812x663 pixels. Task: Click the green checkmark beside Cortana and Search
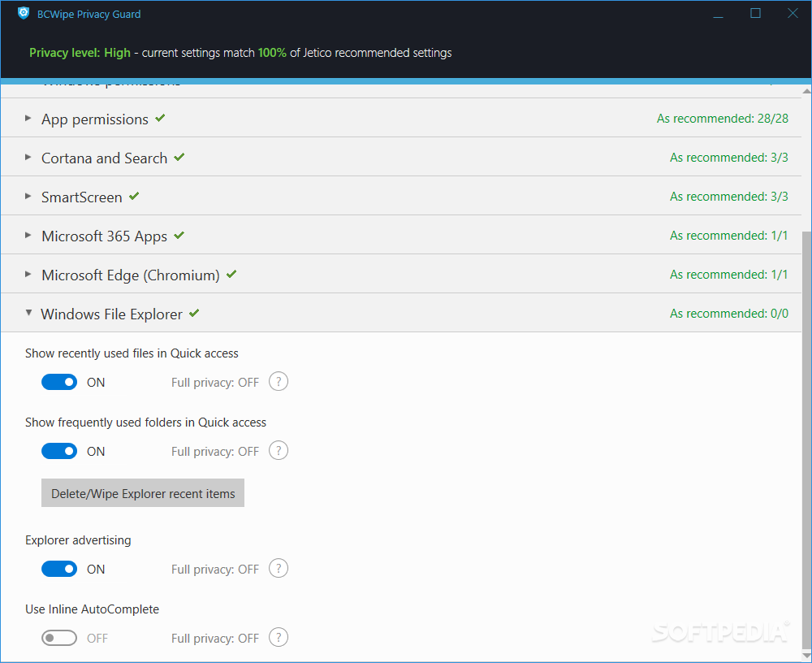(x=179, y=157)
